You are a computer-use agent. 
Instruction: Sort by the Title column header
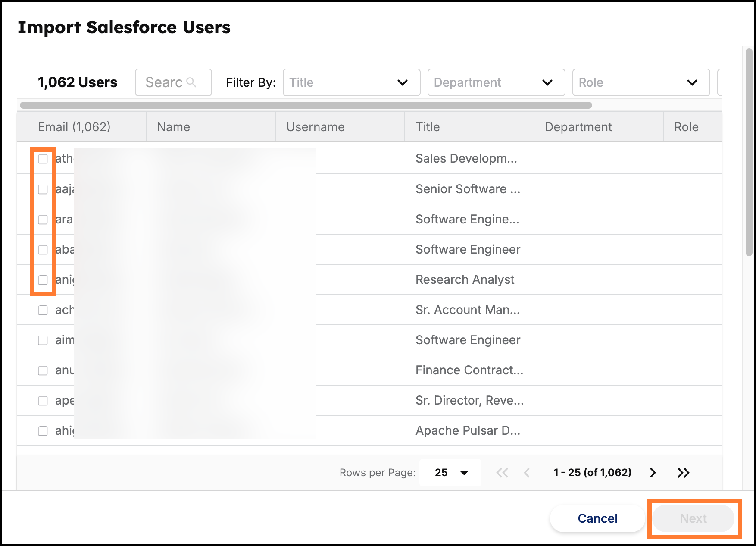click(469, 127)
